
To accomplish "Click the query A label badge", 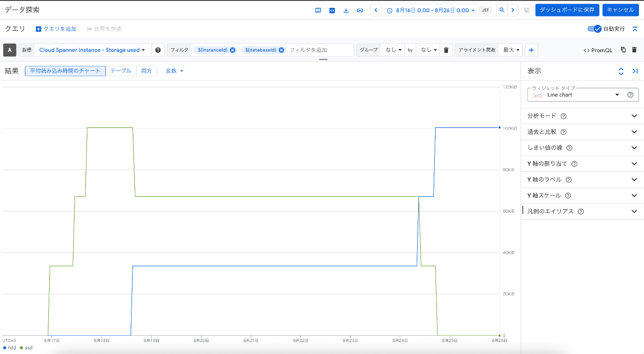I will point(10,50).
